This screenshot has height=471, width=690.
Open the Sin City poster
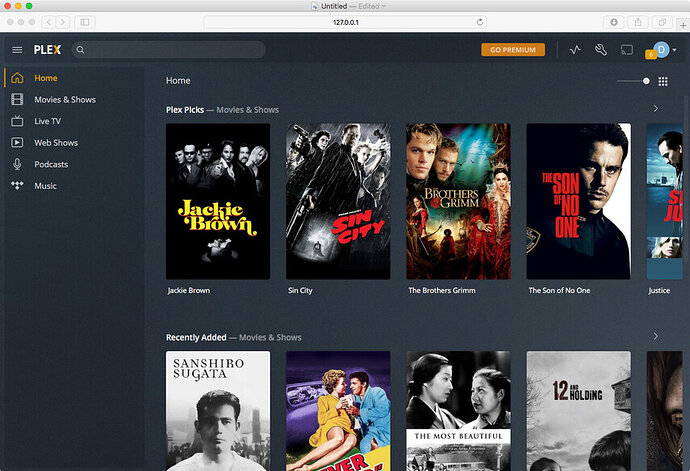[338, 201]
